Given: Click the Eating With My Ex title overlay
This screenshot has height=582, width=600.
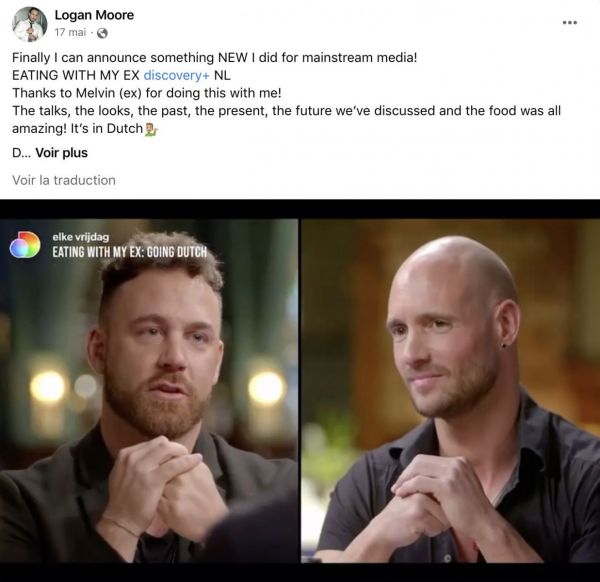Looking at the screenshot, I should coord(129,252).
